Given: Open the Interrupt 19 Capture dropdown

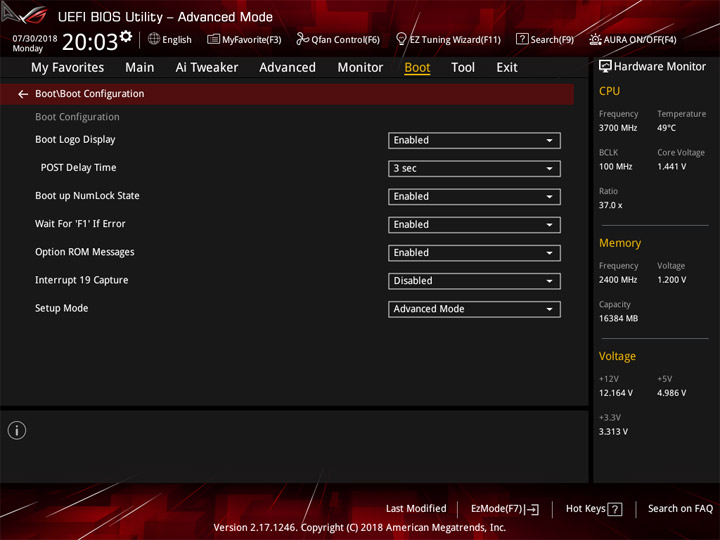Looking at the screenshot, I should click(x=474, y=281).
